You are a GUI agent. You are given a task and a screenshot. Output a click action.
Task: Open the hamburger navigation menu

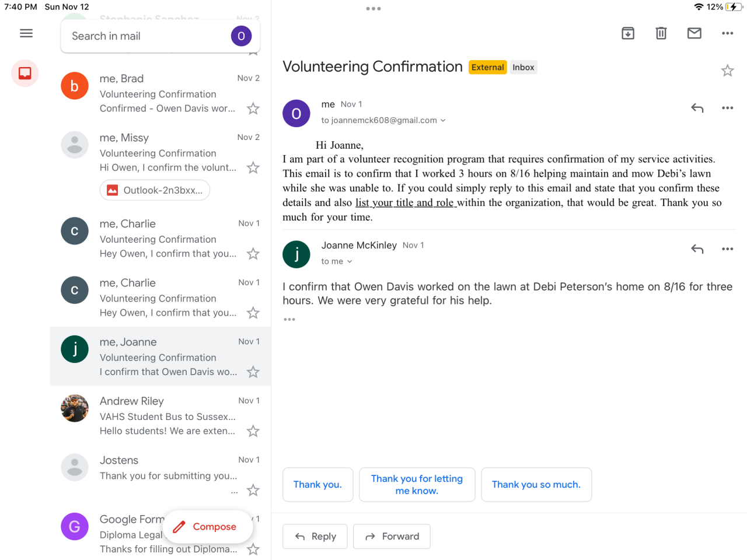pyautogui.click(x=26, y=33)
